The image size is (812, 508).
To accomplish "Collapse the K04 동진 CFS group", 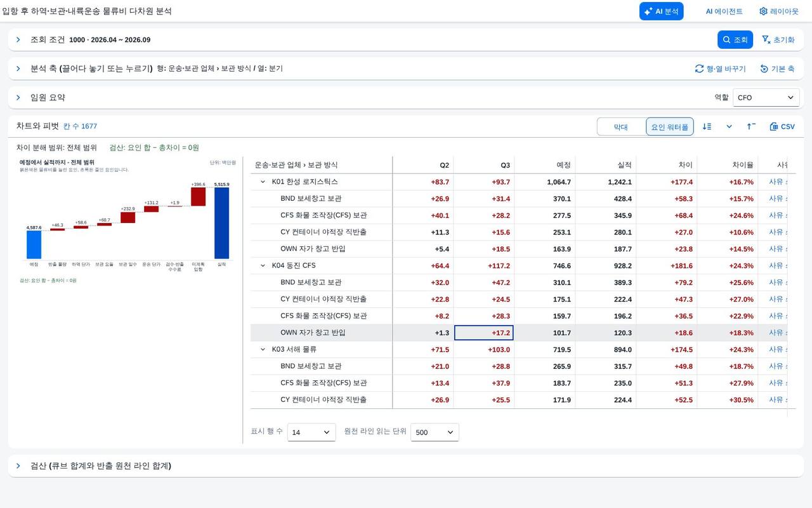I will (263, 265).
